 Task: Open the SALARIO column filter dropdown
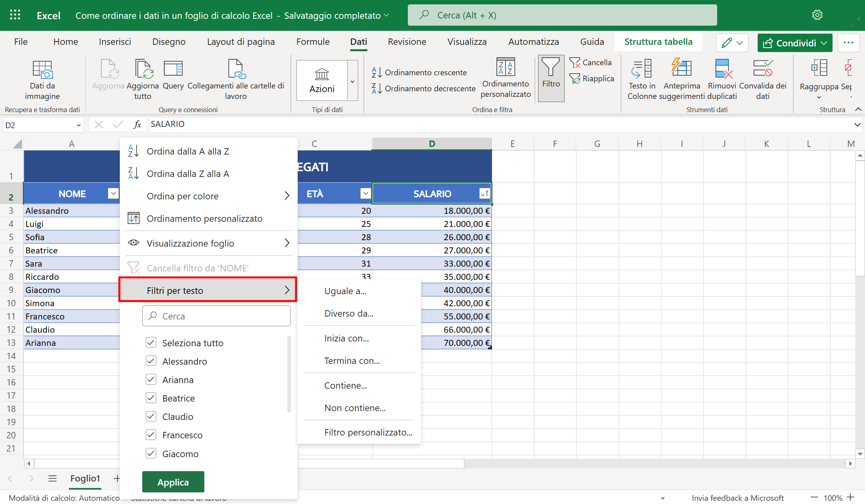click(484, 193)
